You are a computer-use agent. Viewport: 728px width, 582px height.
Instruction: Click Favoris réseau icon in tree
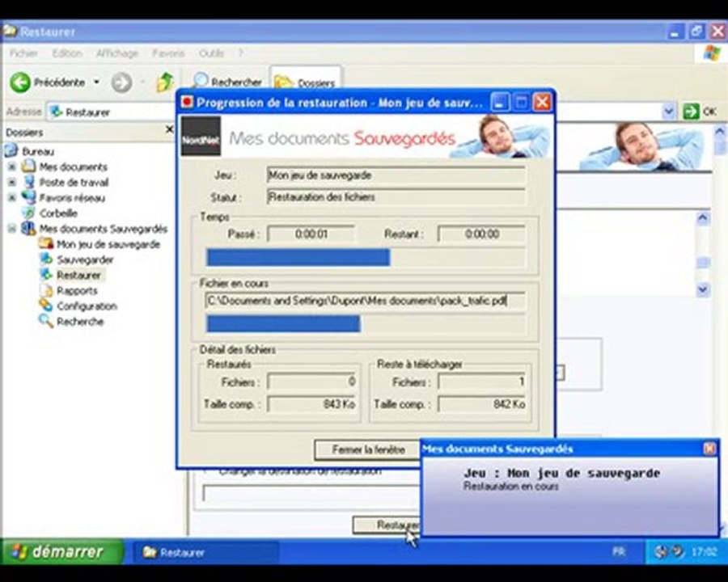pos(29,198)
